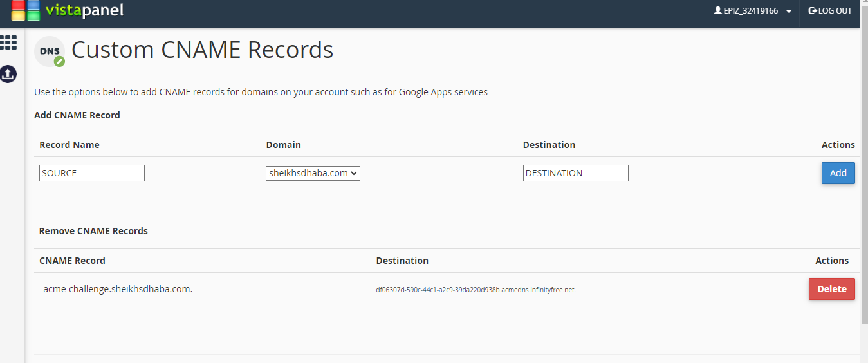
Task: Click the _acme-challenge.sheikhsdhaba.com record text
Action: pyautogui.click(x=116, y=289)
